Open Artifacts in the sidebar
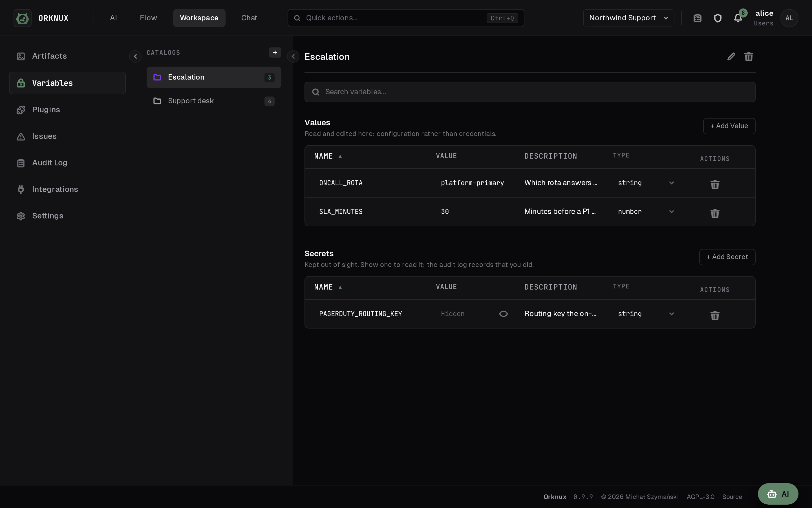This screenshot has width=812, height=508. click(x=67, y=56)
